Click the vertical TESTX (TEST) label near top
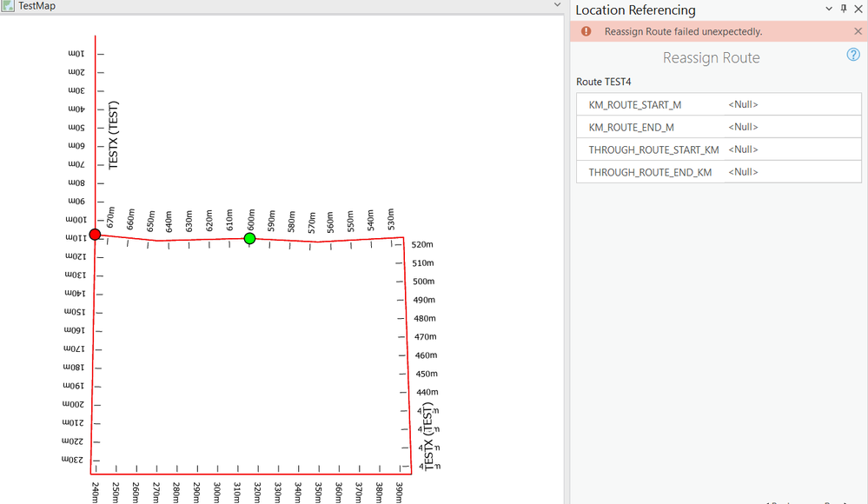Viewport: 868px width, 504px height. pyautogui.click(x=114, y=136)
